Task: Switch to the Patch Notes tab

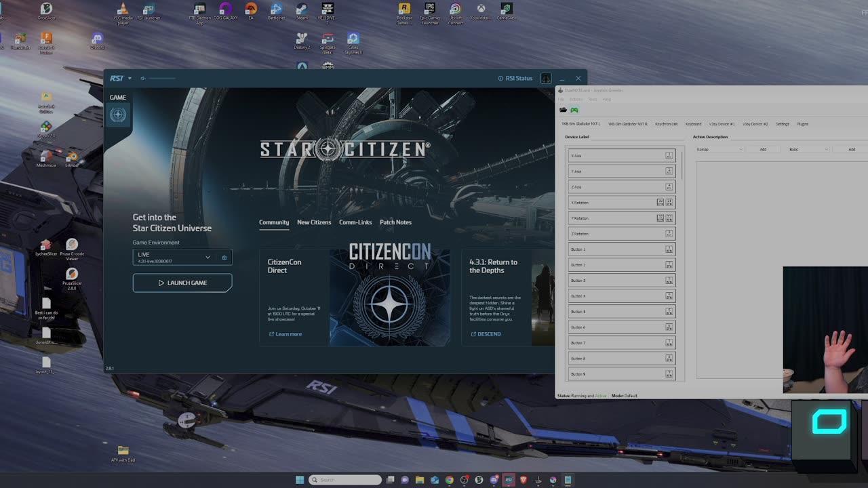Action: [x=395, y=222]
